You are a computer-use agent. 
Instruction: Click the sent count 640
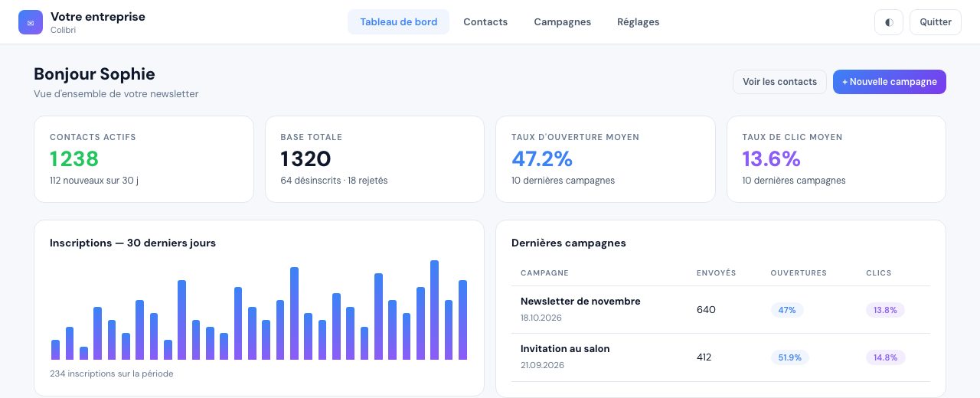(x=706, y=310)
